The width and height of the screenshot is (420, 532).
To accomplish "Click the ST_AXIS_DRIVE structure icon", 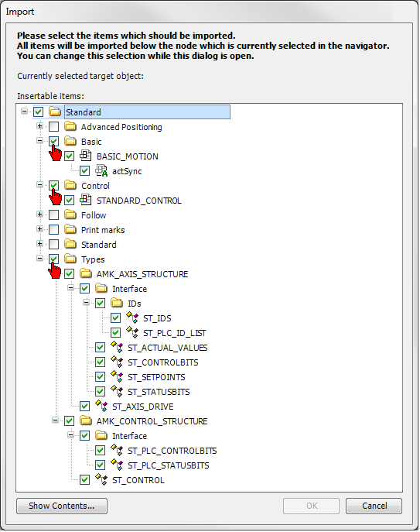I will pyautogui.click(x=101, y=406).
